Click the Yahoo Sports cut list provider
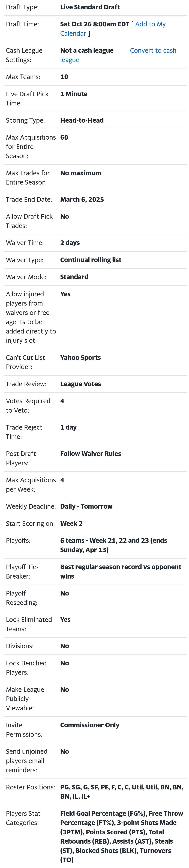This screenshot has width=189, height=868. (x=80, y=358)
